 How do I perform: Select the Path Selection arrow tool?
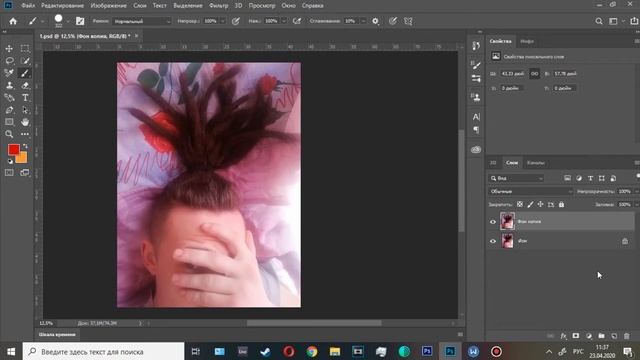(25, 110)
